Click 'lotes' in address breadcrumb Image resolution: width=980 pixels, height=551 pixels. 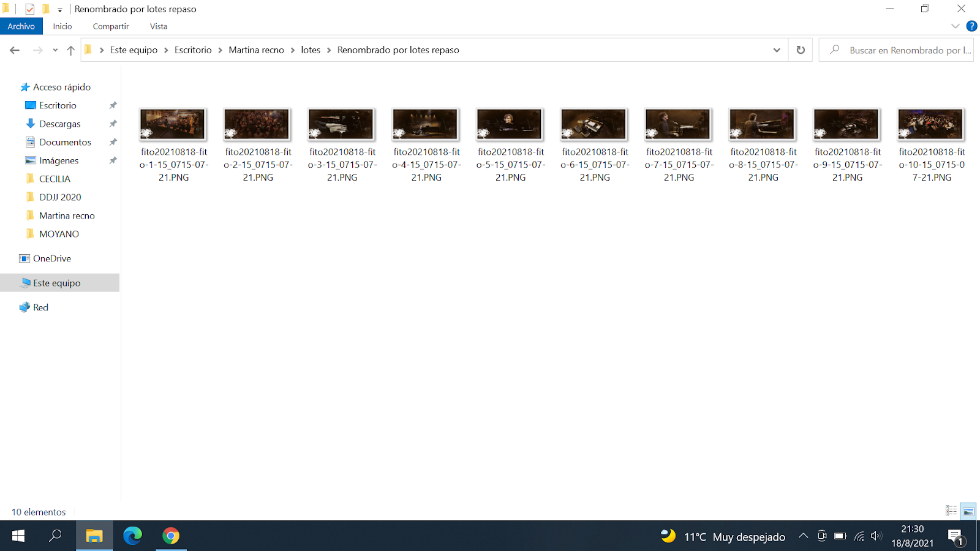311,50
